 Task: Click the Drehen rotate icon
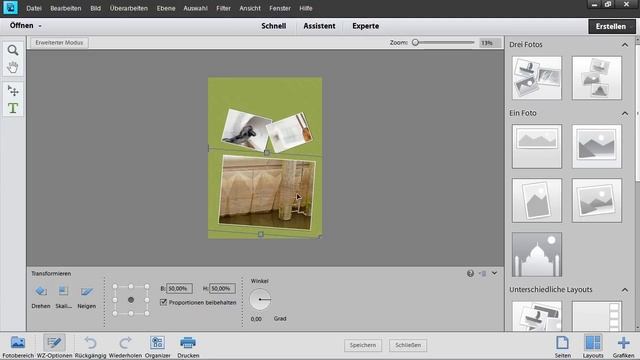(40, 291)
